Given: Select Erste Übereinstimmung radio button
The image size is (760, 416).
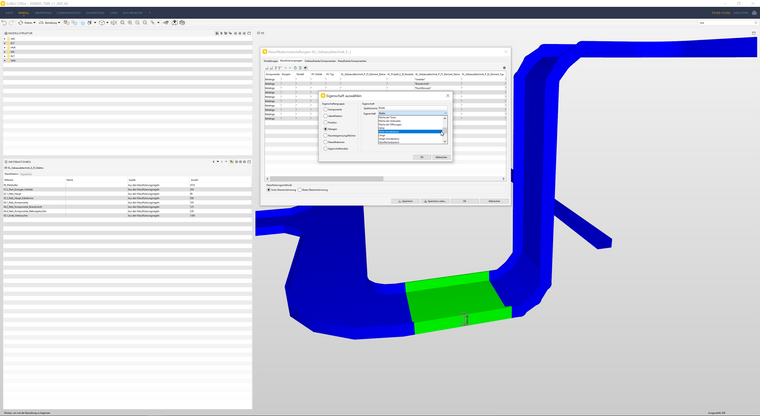Looking at the screenshot, I should [x=269, y=190].
